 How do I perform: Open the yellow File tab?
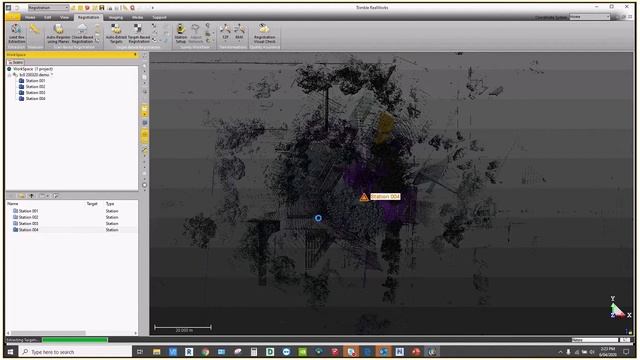[x=13, y=17]
